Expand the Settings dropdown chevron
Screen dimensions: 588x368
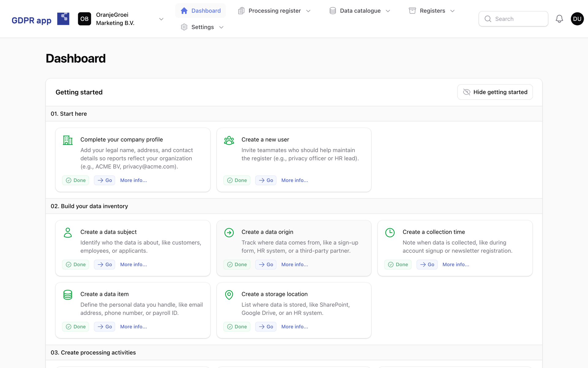tap(221, 27)
